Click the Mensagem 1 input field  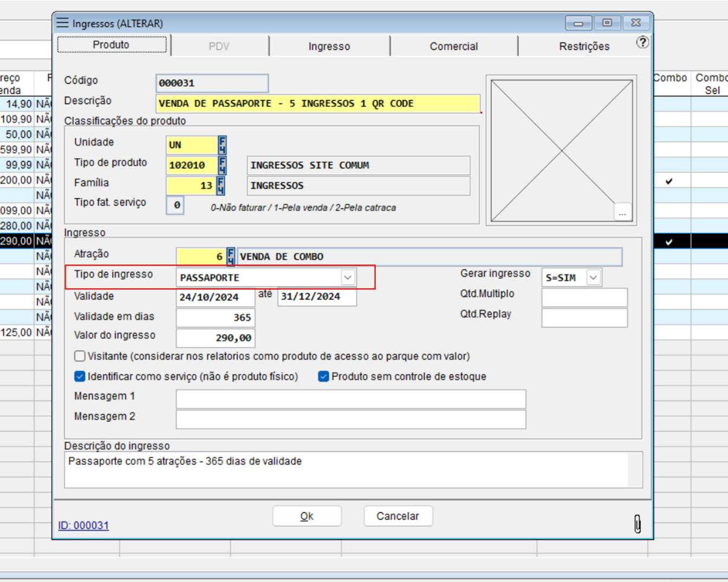(350, 399)
